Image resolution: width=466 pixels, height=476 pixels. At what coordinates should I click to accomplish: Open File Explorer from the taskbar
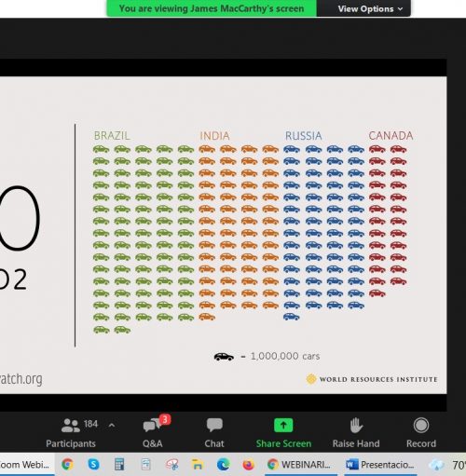pos(198,465)
